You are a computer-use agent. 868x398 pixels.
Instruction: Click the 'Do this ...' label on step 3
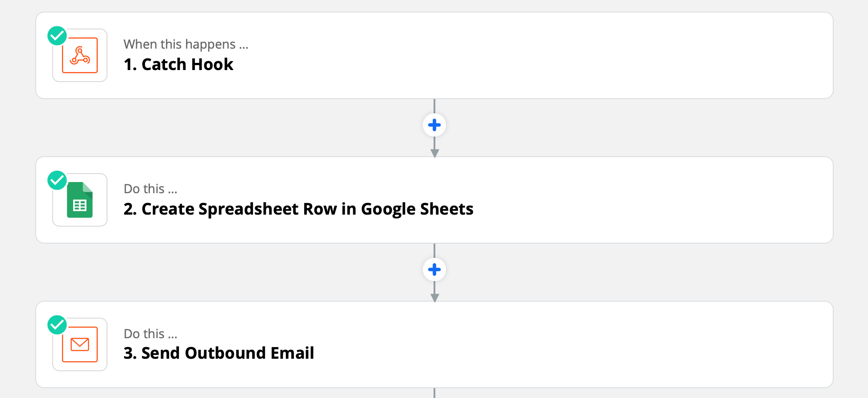pos(150,333)
